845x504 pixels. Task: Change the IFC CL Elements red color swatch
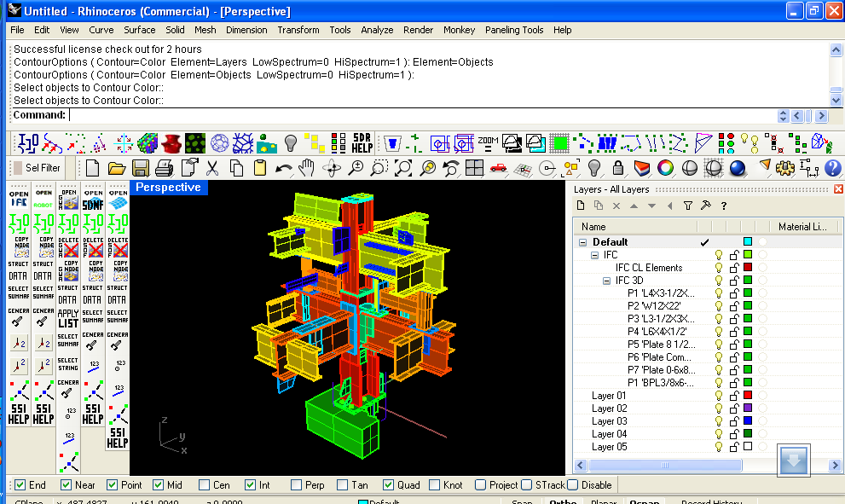(748, 267)
